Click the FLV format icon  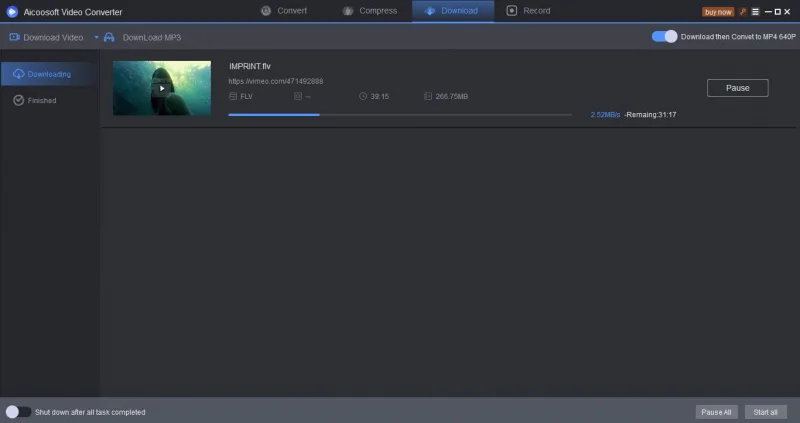[233, 96]
